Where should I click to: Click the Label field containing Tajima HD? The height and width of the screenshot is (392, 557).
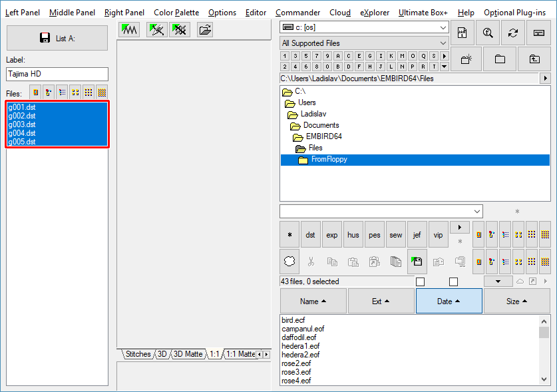click(57, 74)
